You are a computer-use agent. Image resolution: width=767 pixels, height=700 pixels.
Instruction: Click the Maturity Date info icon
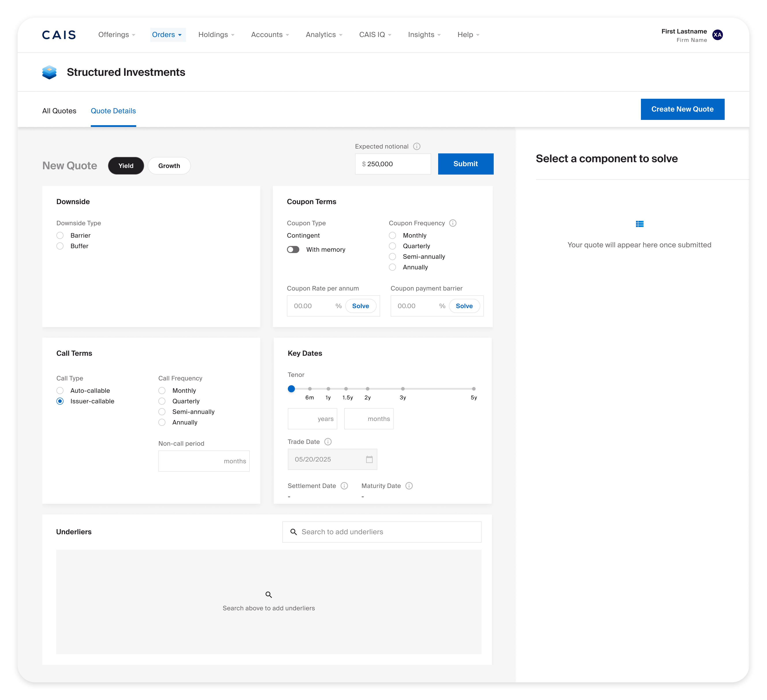click(409, 486)
